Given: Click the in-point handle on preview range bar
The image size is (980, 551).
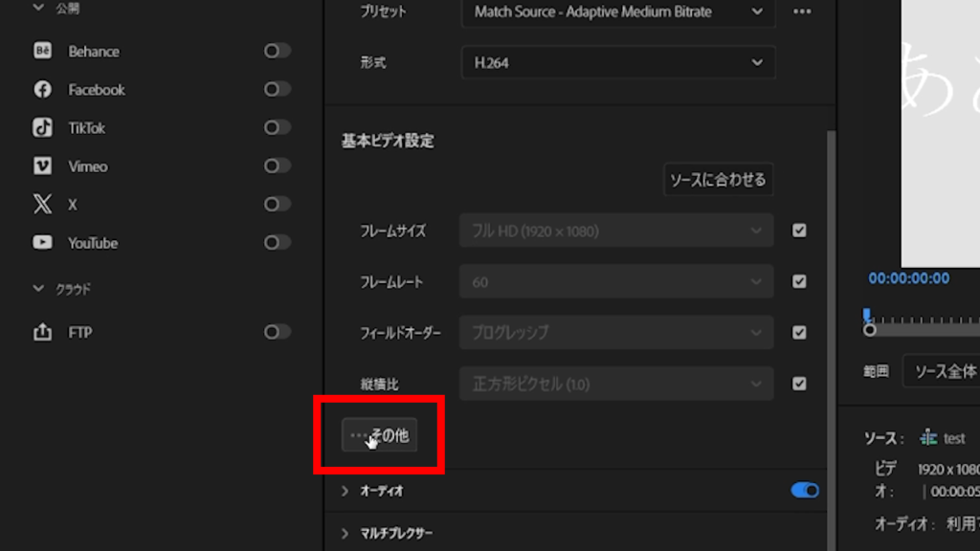Looking at the screenshot, I should click(869, 330).
